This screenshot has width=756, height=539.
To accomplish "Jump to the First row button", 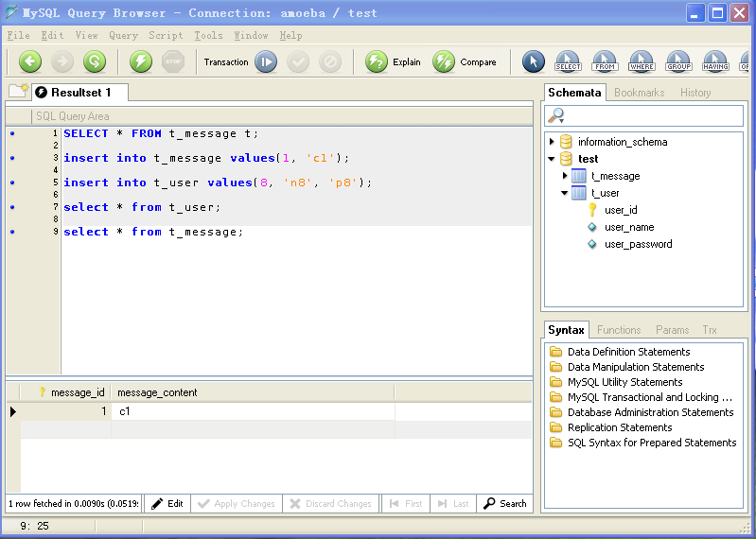I will pos(406,503).
